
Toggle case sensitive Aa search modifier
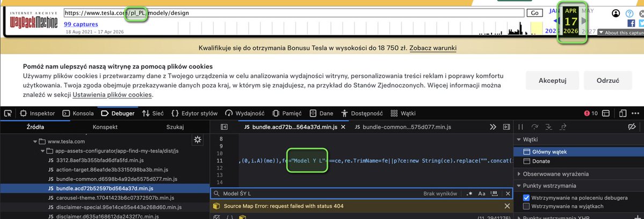482,194
